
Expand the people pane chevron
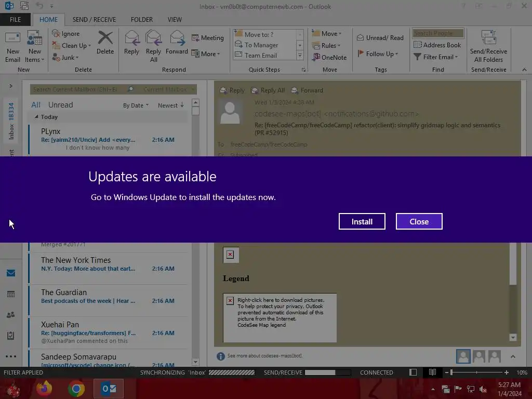coord(513,356)
